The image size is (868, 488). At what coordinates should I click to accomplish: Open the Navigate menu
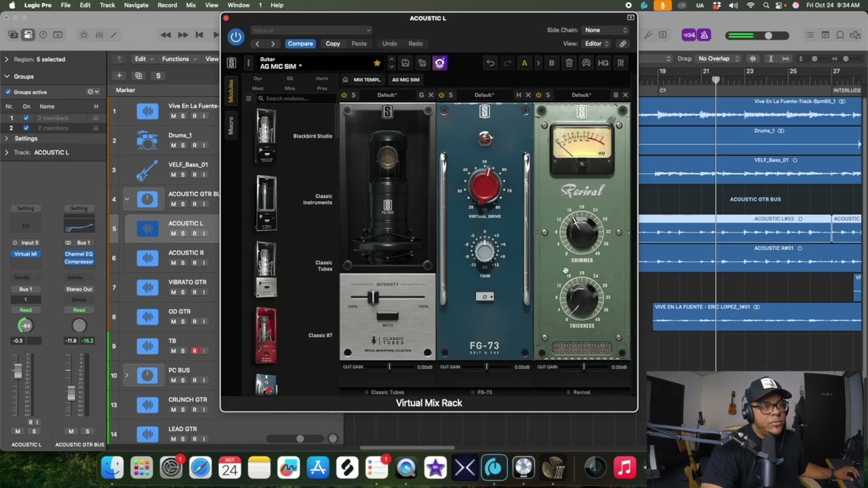pos(136,5)
